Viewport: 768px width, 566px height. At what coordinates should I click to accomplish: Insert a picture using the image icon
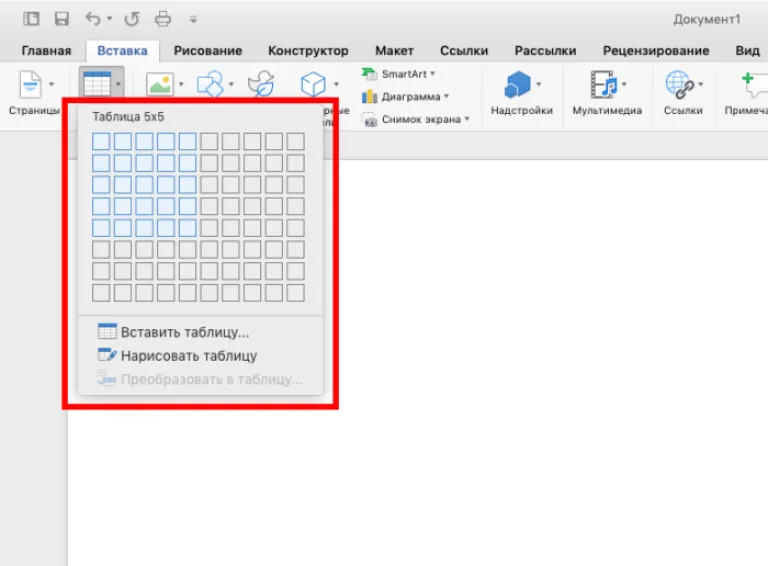160,84
